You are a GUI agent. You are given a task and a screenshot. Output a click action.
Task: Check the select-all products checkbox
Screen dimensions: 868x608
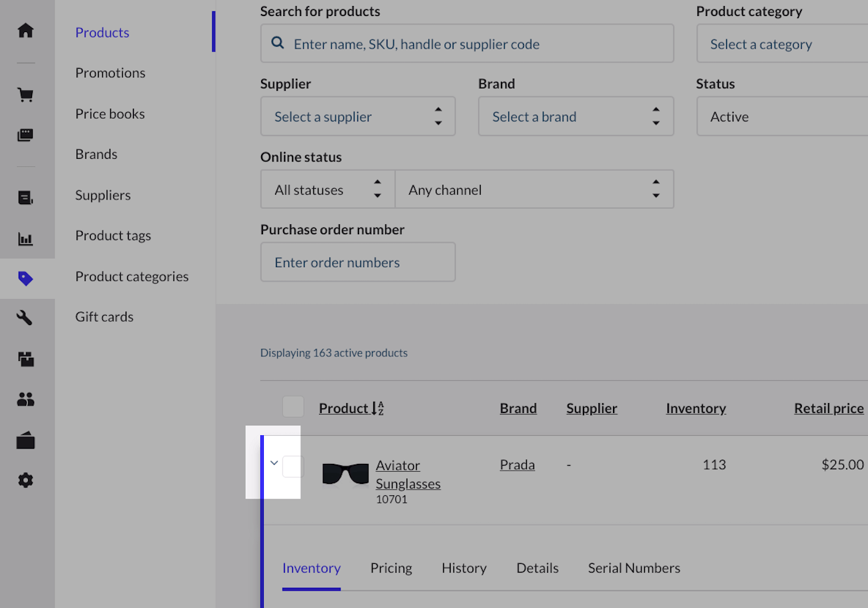(x=292, y=406)
